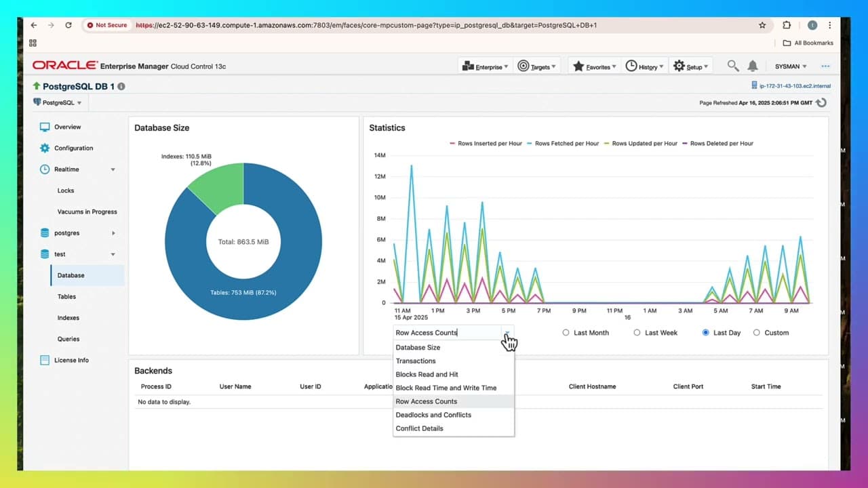868x488 pixels.
Task: Open the Enterprise menu icon
Action: (x=467, y=66)
